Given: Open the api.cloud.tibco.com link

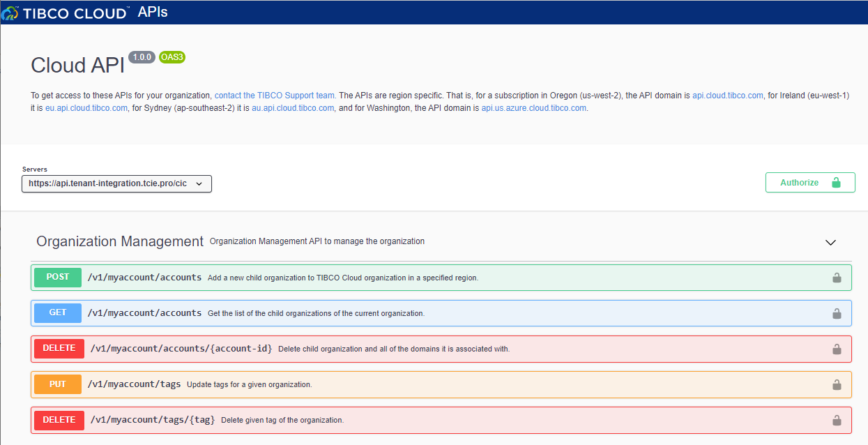Looking at the screenshot, I should click(727, 96).
